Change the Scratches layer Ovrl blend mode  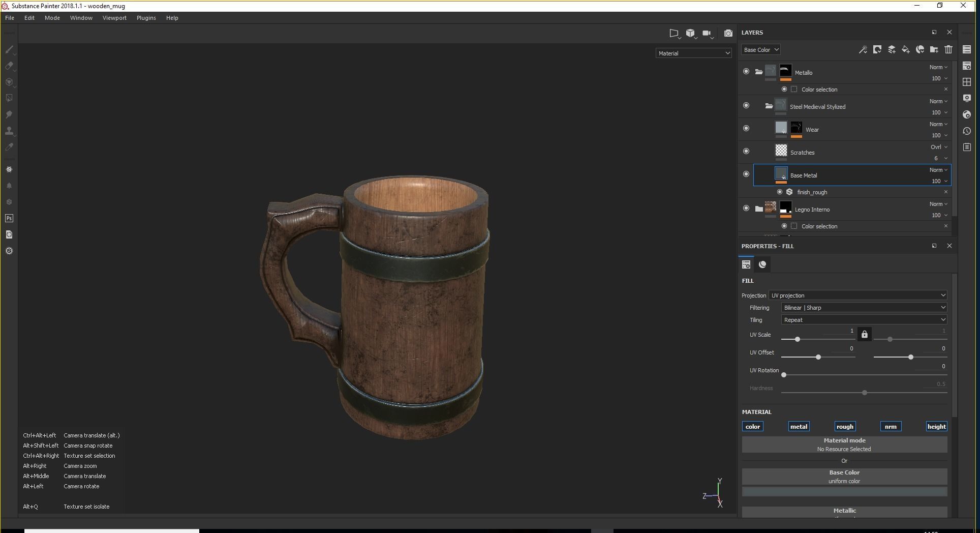938,147
